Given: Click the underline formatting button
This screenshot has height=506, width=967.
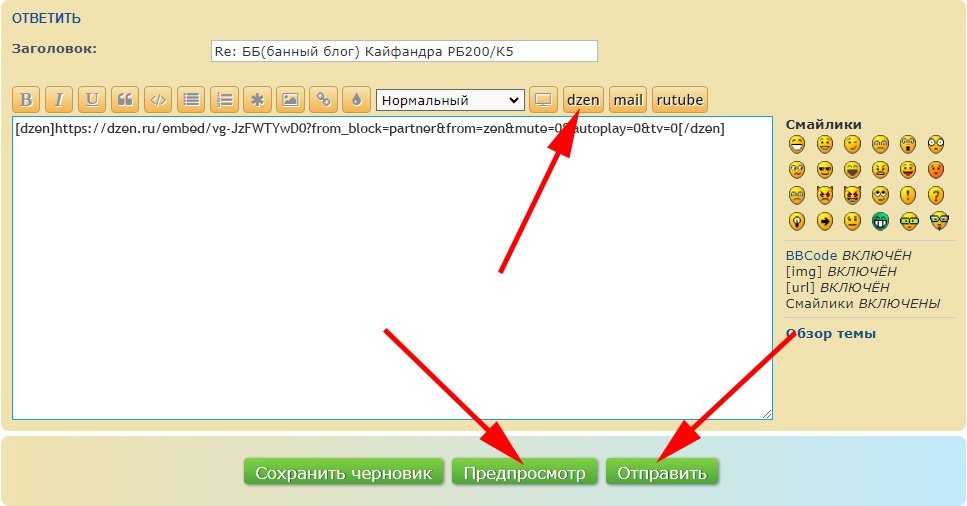Looking at the screenshot, I should click(92, 100).
